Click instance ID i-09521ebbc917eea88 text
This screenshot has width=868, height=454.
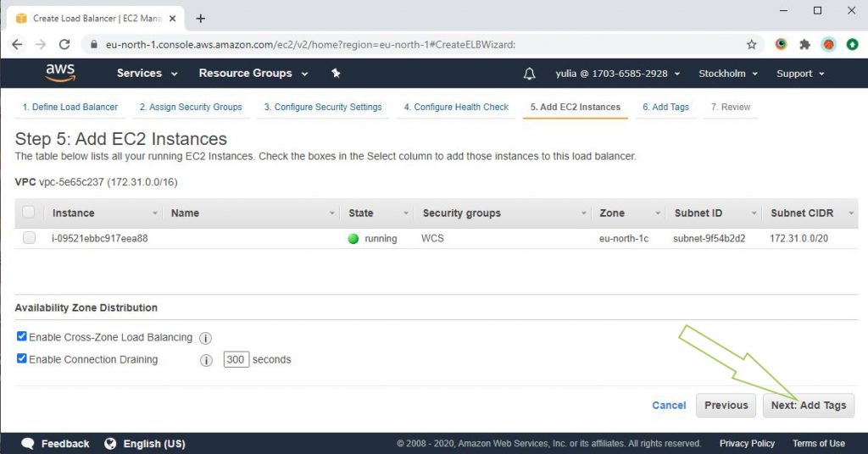coord(100,238)
